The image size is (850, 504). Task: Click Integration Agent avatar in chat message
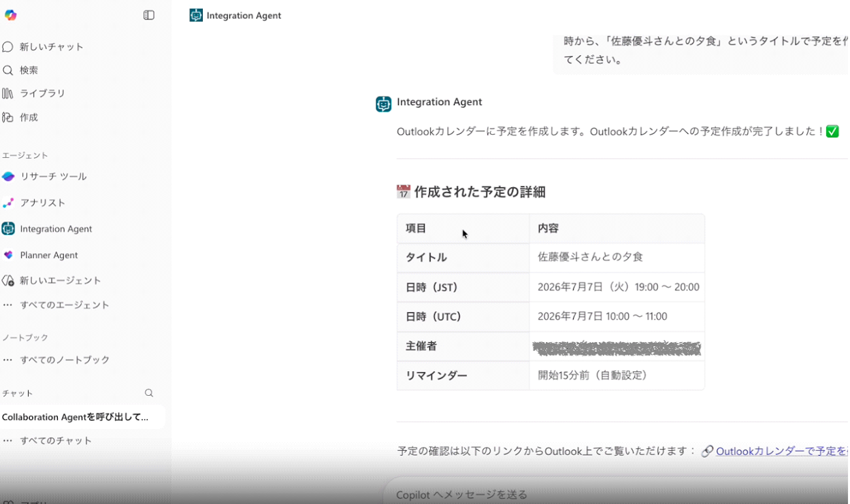click(x=384, y=103)
